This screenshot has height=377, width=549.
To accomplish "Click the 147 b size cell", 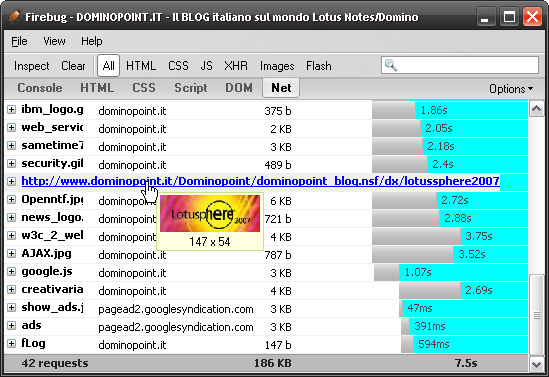I will [x=278, y=345].
